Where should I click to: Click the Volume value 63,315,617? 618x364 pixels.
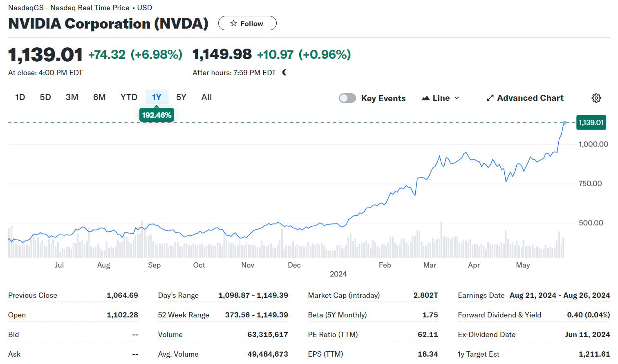pos(268,335)
